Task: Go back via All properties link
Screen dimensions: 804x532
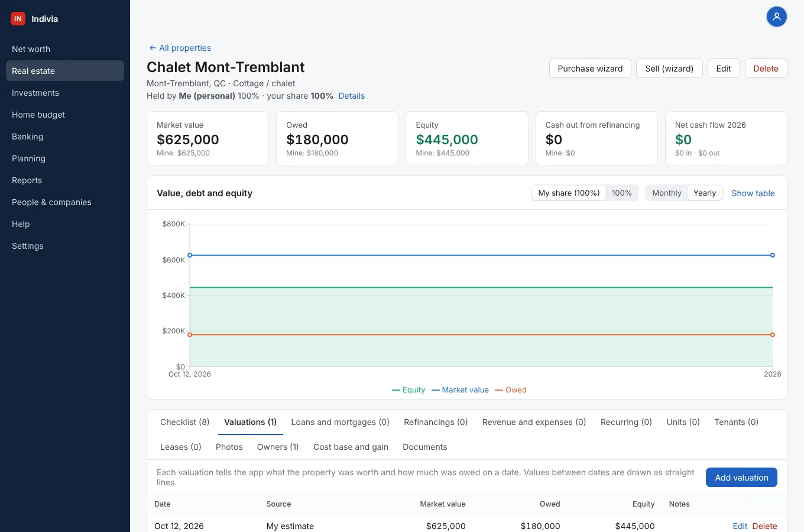Action: [x=180, y=48]
